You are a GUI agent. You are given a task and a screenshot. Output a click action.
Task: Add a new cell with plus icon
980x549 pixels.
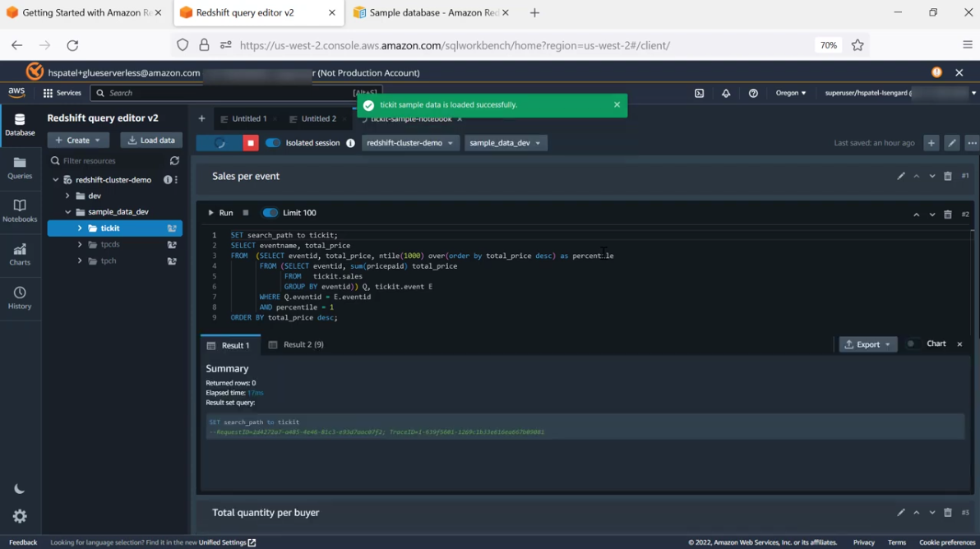(931, 143)
